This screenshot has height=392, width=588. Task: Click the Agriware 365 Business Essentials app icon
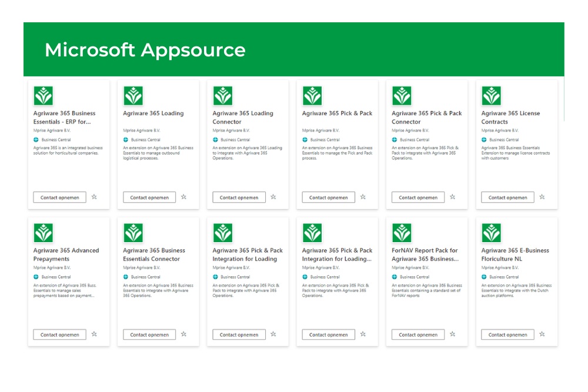[x=44, y=95]
